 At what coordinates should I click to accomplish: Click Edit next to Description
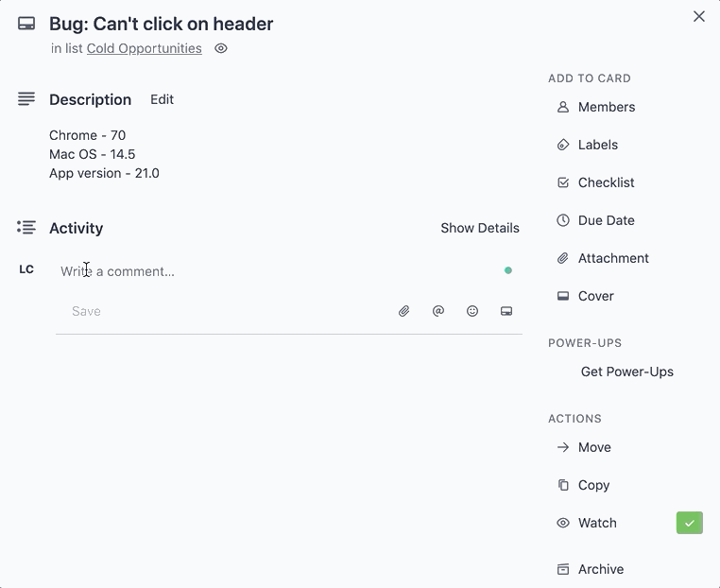click(x=163, y=99)
